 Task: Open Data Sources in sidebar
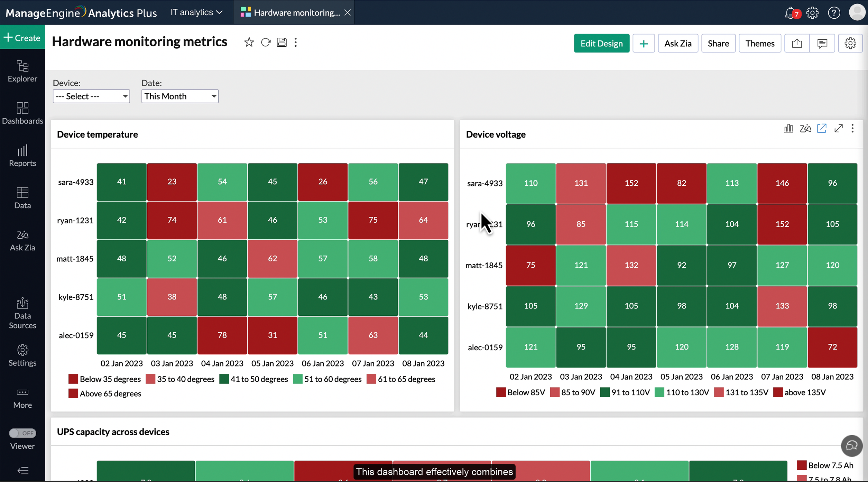click(x=22, y=313)
